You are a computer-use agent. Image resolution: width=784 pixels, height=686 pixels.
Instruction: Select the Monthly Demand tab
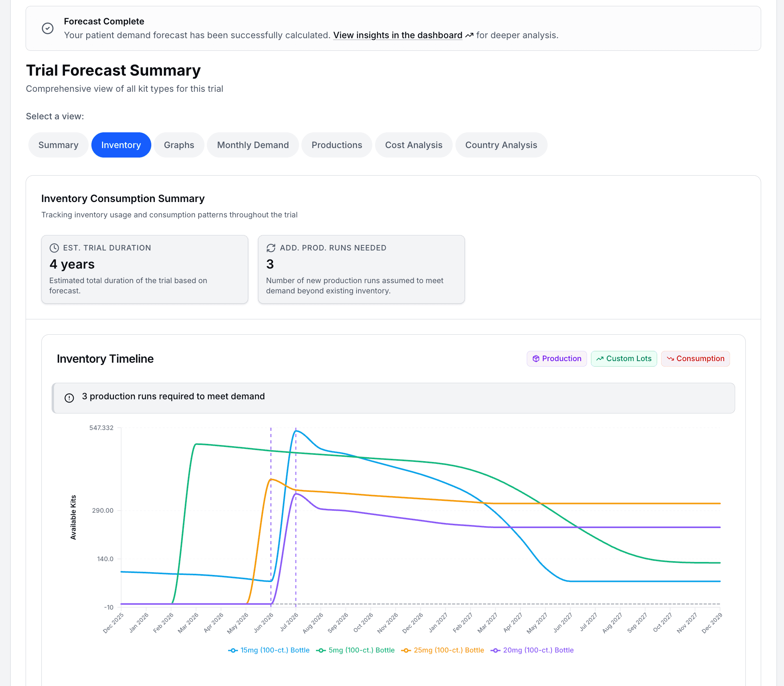click(x=253, y=145)
